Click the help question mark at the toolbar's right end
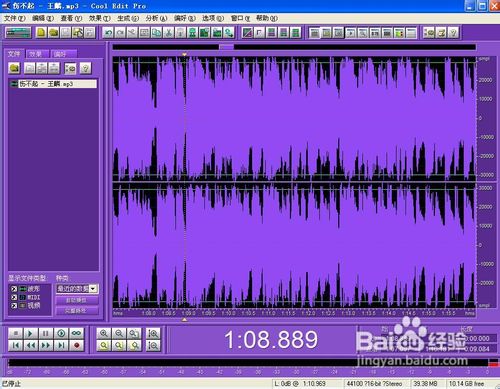 click(453, 33)
